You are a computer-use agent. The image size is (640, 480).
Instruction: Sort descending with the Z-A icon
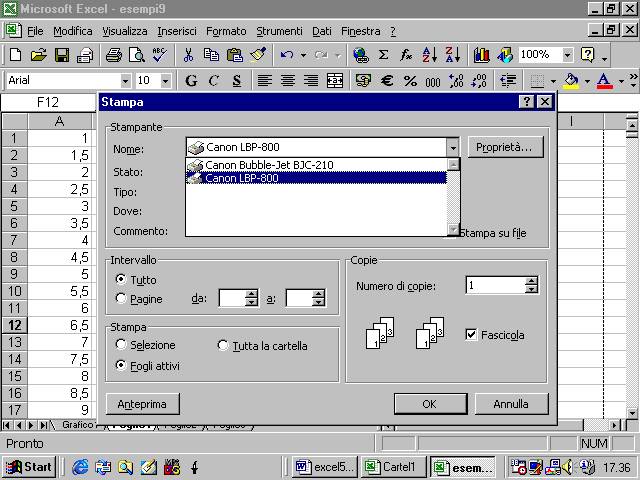(x=453, y=55)
